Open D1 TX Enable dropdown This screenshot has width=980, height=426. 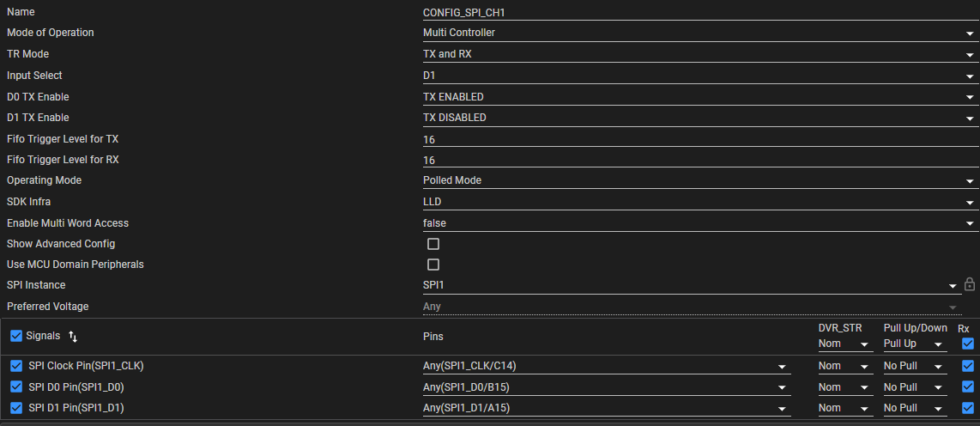click(700, 118)
